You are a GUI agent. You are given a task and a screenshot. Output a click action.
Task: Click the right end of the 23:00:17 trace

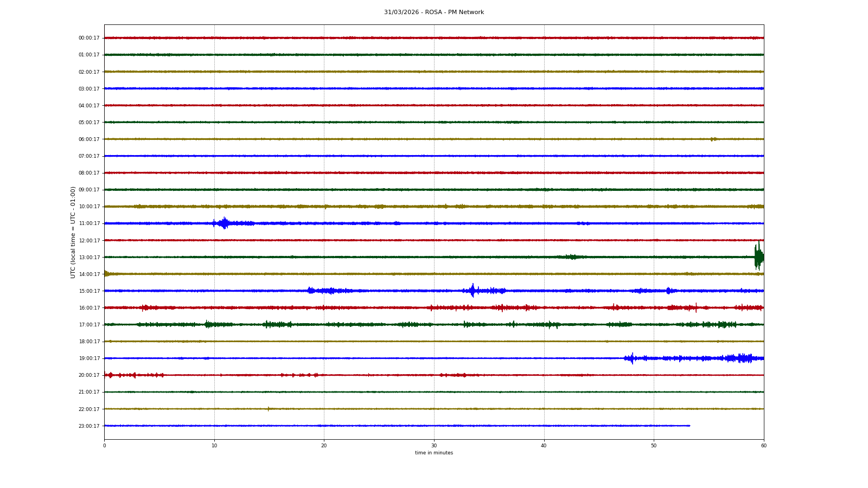(x=689, y=426)
